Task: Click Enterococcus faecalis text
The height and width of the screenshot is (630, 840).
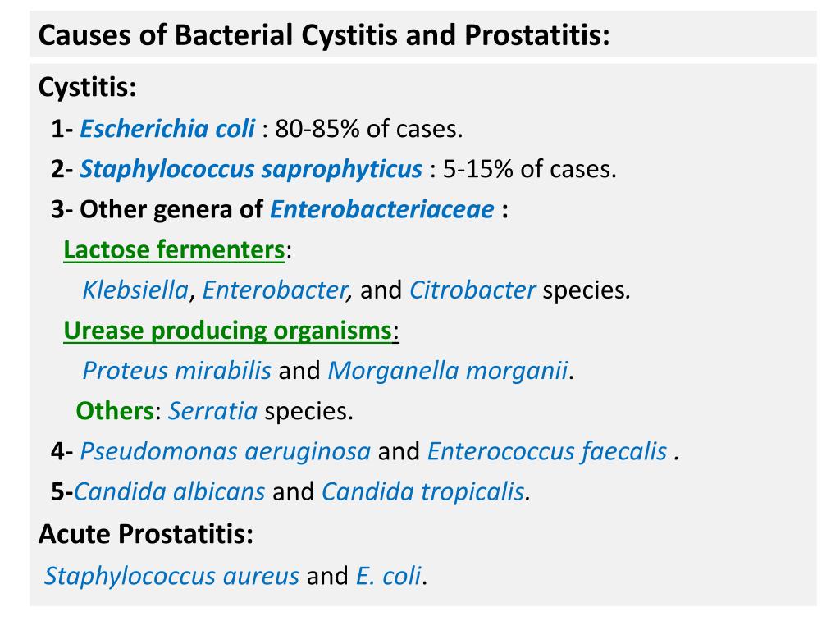Action: (547, 452)
